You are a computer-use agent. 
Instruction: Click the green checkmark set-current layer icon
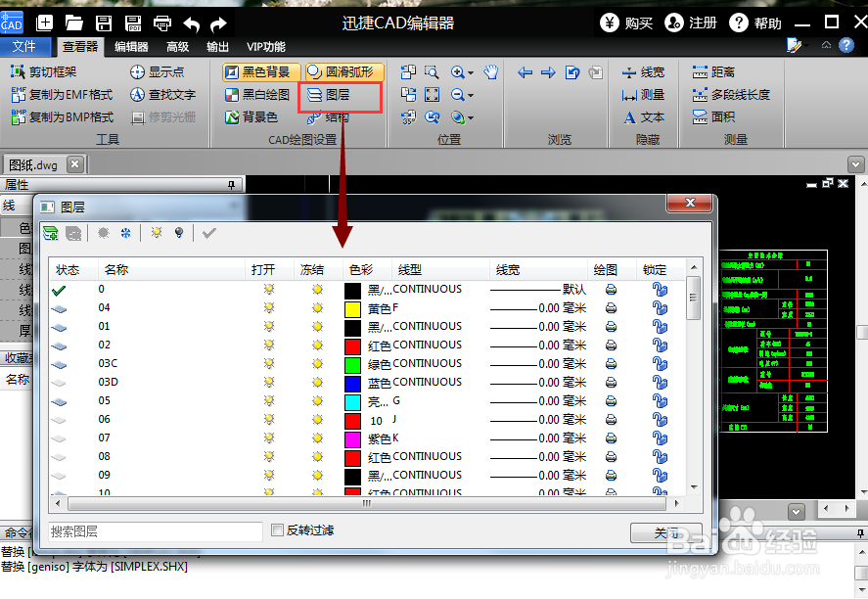click(208, 233)
